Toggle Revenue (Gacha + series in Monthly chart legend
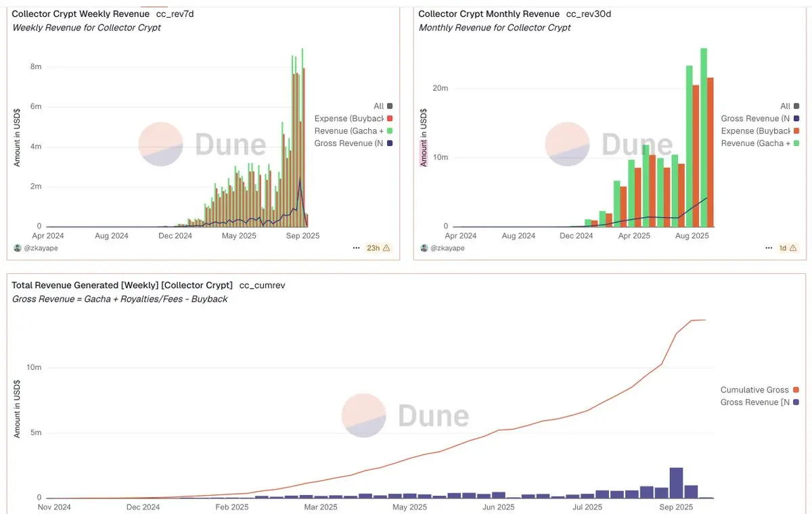The width and height of the screenshot is (812, 514). pos(761,143)
